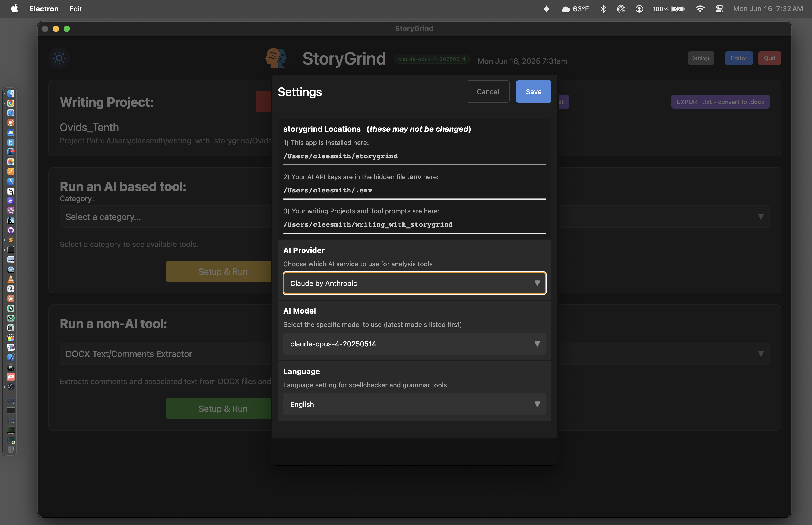The height and width of the screenshot is (525, 812).
Task: Open Keychain Access in the dock
Action: tap(11, 367)
